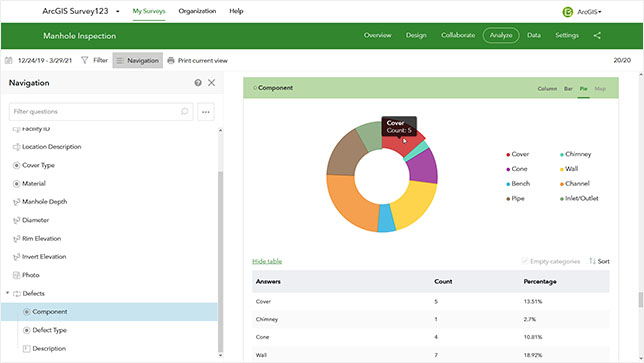
Task: Switch chart to Column view
Action: (547, 89)
